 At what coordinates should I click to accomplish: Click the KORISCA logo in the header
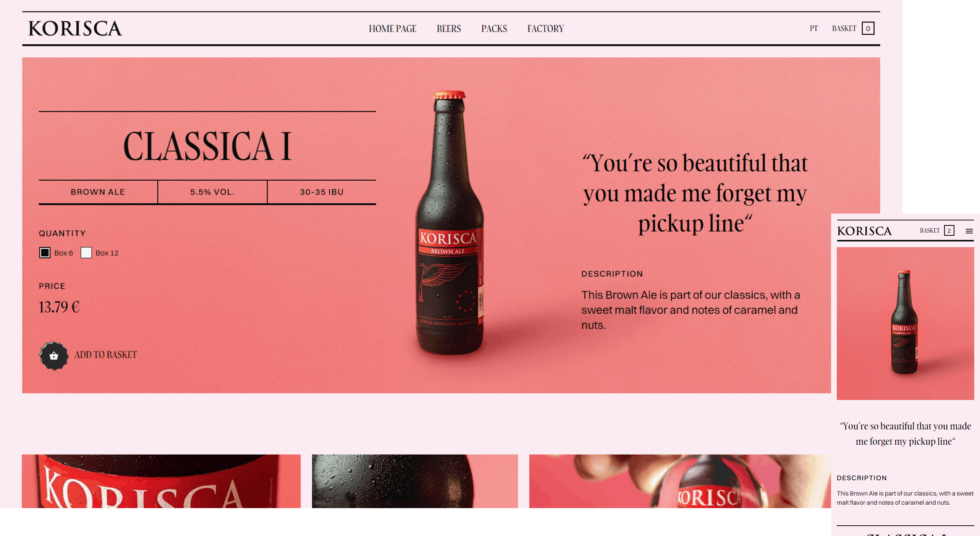75,29
